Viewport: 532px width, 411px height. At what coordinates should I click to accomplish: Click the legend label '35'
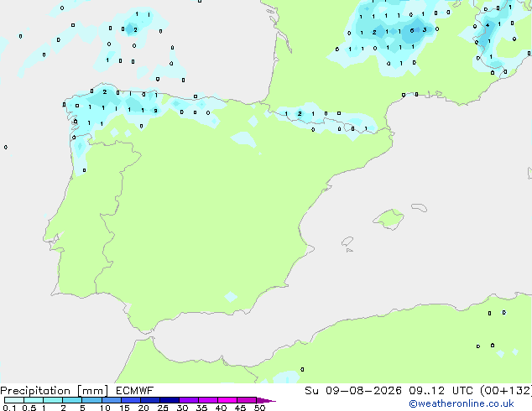[201, 408]
